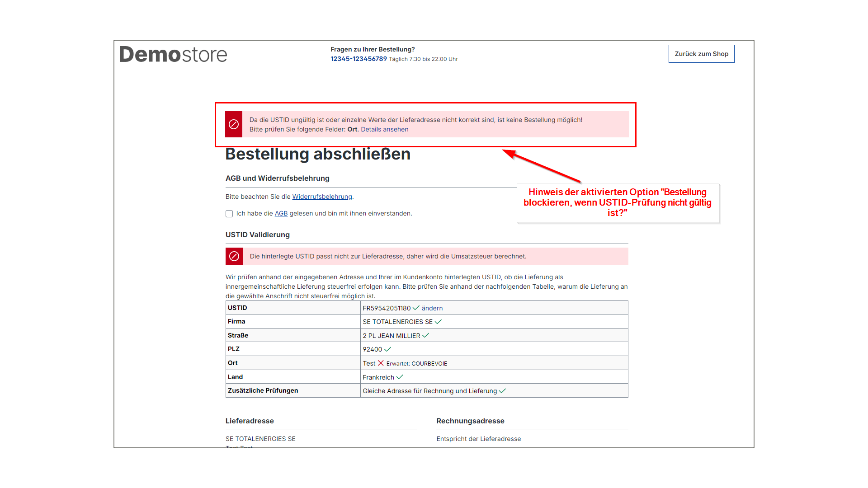Click the Ort row label in table
Viewport: 868px width, 488px height.
(x=233, y=363)
